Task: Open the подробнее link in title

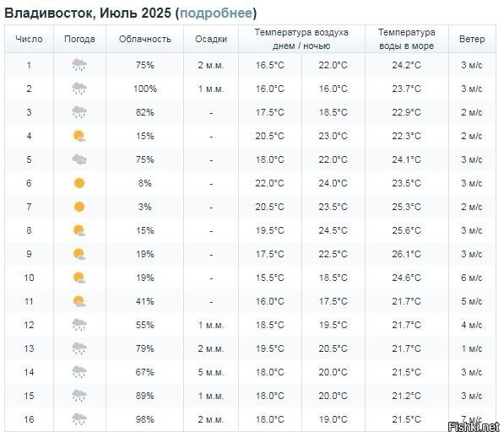Action: (216, 13)
